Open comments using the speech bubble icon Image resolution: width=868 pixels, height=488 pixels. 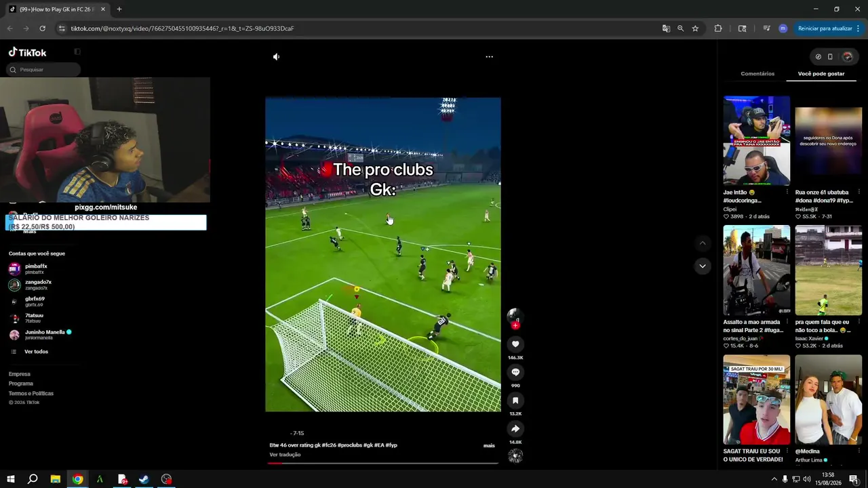(x=515, y=372)
